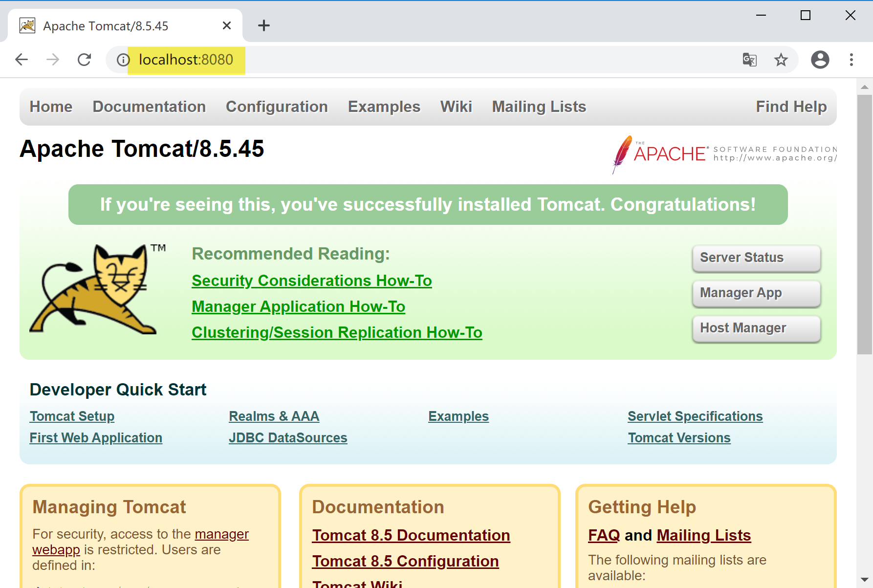
Task: Follow the manager webapp link
Action: point(222,534)
